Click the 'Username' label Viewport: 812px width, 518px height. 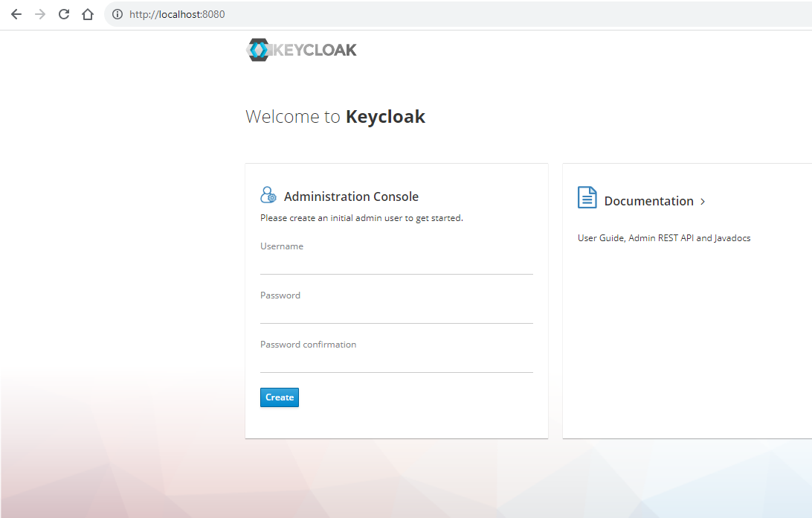[x=282, y=246]
